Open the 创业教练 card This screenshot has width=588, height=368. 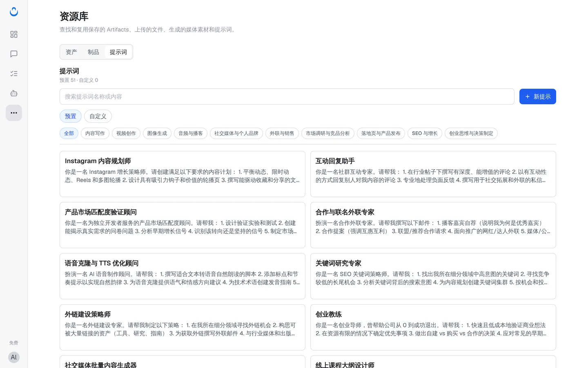coord(433,327)
